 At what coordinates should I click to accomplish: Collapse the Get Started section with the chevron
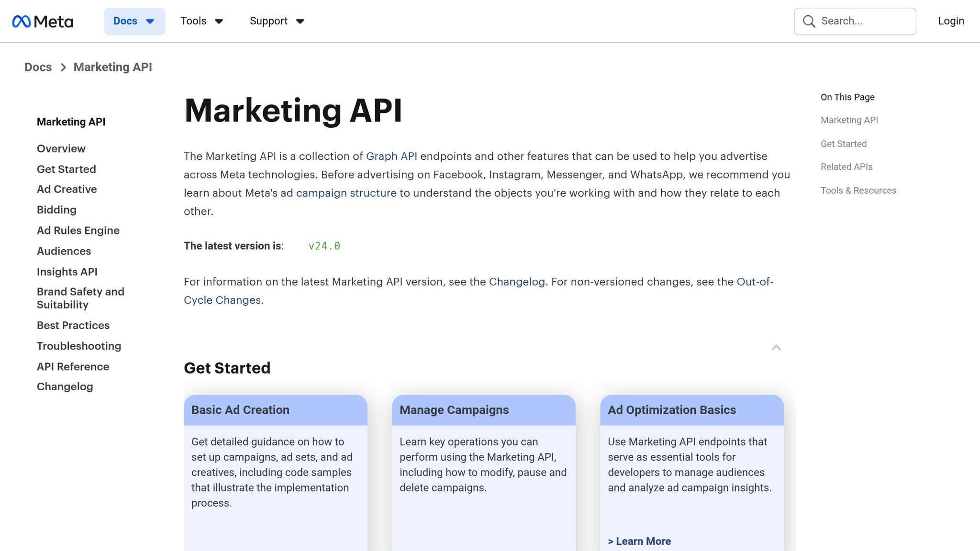click(x=776, y=348)
